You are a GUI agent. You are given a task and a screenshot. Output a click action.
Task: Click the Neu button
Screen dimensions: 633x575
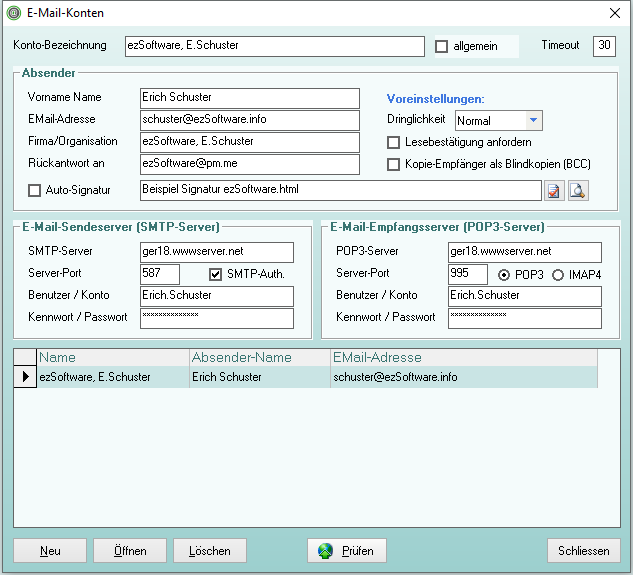50,551
